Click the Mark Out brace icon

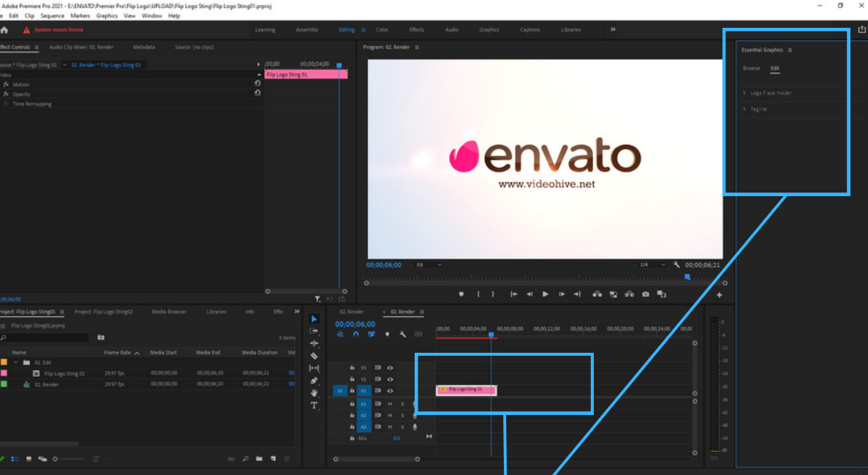pyautogui.click(x=493, y=294)
